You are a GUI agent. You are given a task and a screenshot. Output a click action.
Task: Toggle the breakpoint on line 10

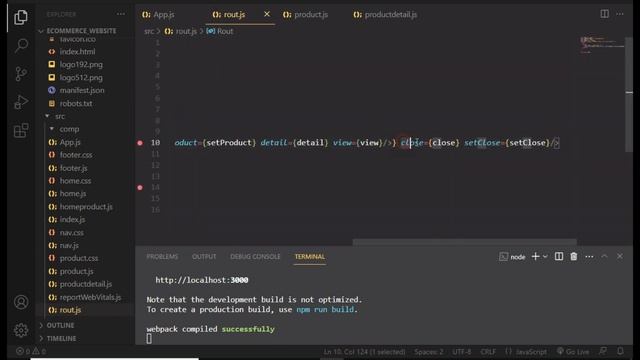(140, 143)
